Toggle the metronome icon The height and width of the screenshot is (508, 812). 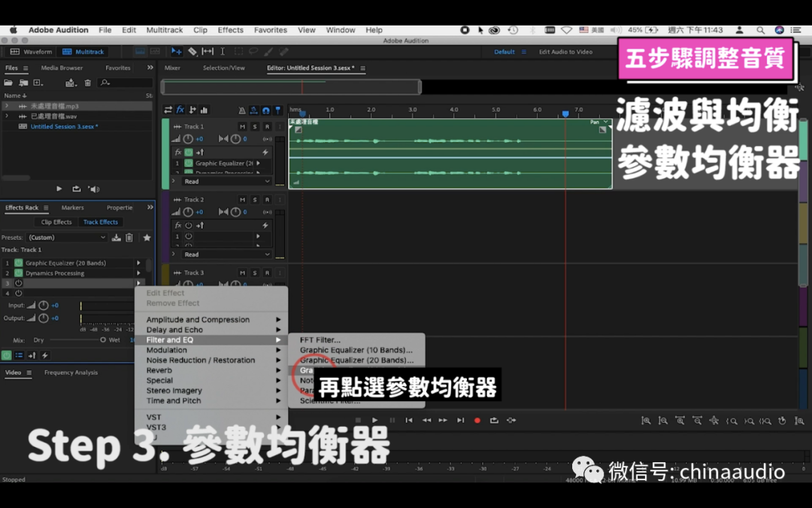point(242,110)
